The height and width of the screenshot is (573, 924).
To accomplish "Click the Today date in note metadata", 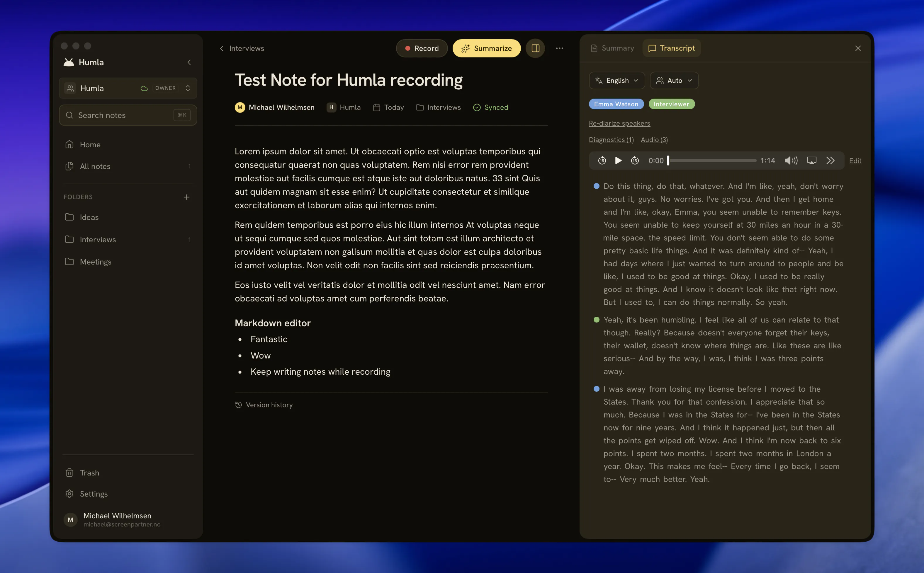I will coord(388,107).
